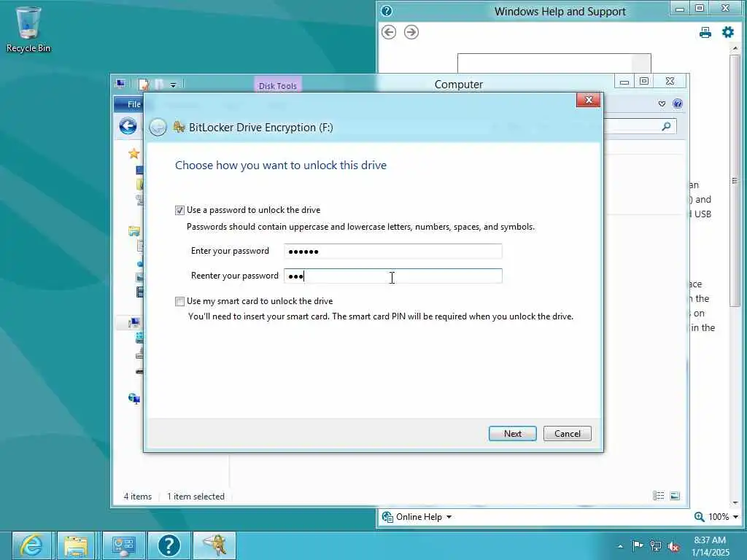This screenshot has width=747, height=560.
Task: Expand the ribbon in Computer window
Action: (662, 104)
